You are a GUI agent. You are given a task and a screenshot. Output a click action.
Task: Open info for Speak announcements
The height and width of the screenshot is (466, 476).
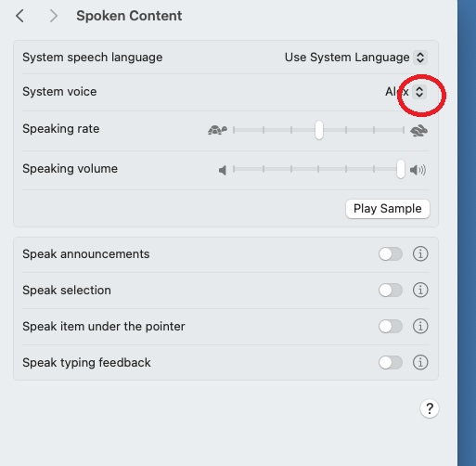pyautogui.click(x=420, y=254)
